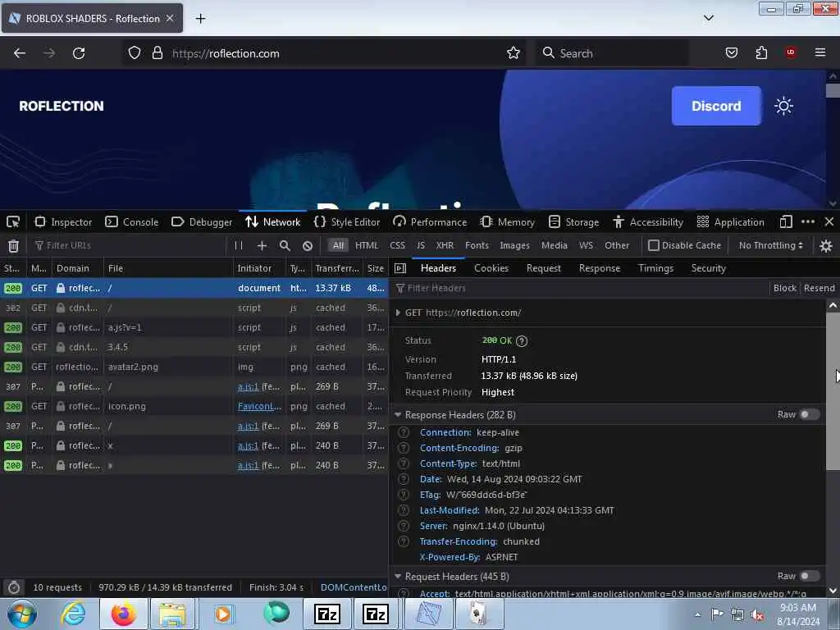Filter requests by Images
The width and height of the screenshot is (840, 630).
tap(515, 245)
